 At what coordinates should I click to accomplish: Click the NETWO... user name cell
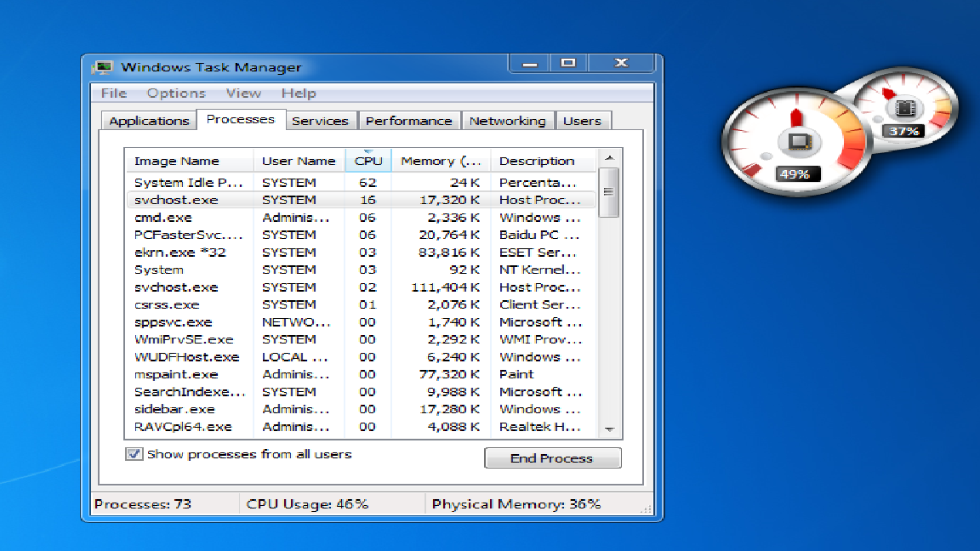pos(296,322)
